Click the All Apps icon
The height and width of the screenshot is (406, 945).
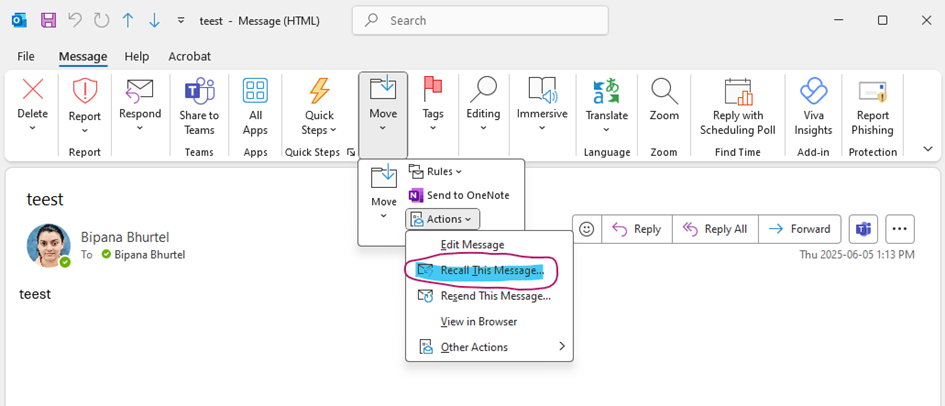tap(255, 92)
